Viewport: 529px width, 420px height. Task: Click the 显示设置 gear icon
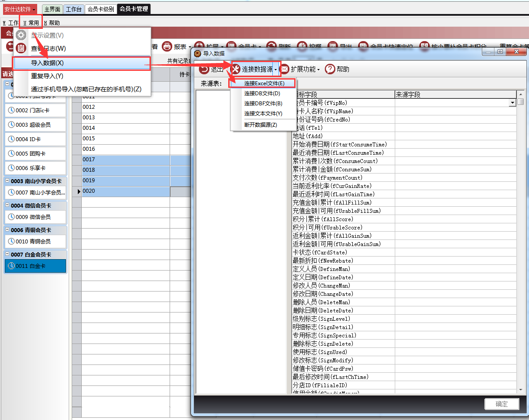(21, 35)
